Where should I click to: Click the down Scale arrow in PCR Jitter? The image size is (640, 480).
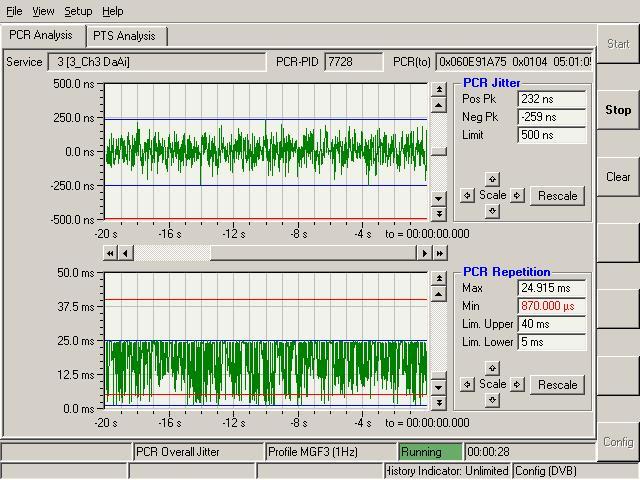(x=492, y=211)
